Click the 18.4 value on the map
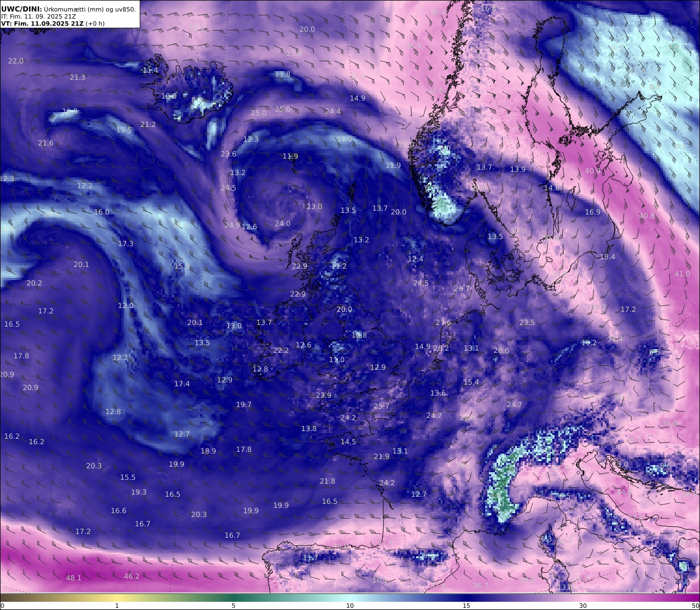Viewport: 700px width, 610px height. coord(608,257)
